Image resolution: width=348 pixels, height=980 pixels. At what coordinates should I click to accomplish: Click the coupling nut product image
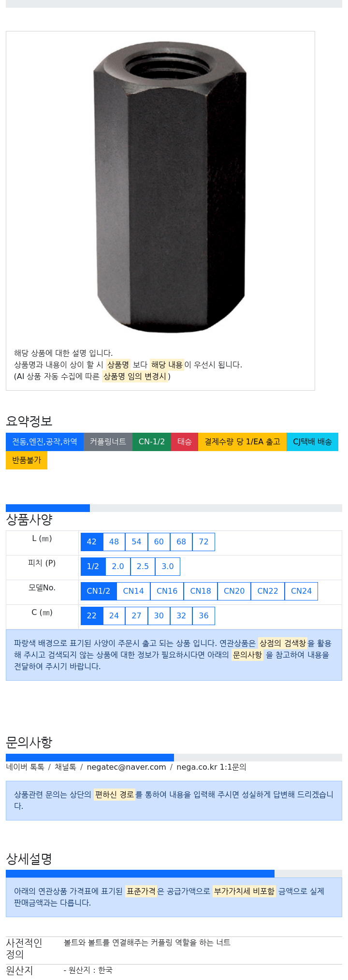pyautogui.click(x=170, y=187)
